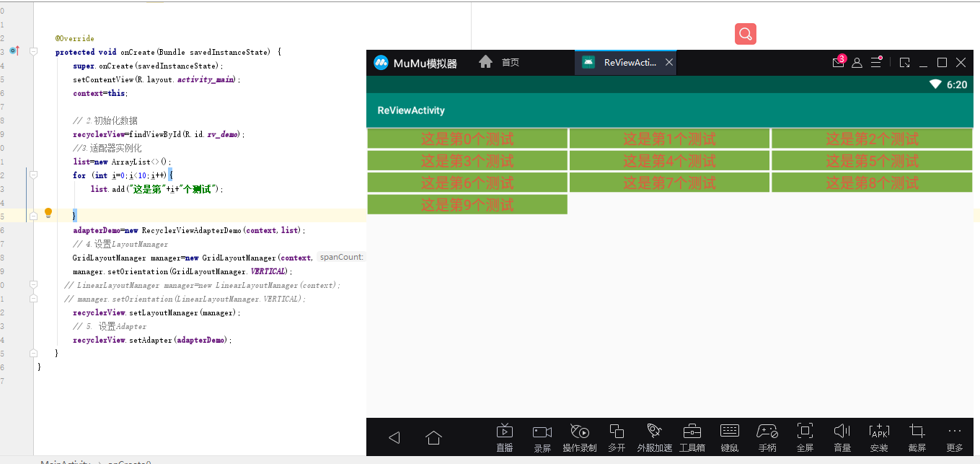Click 安装 APK install icon
The width and height of the screenshot is (980, 464).
(879, 437)
